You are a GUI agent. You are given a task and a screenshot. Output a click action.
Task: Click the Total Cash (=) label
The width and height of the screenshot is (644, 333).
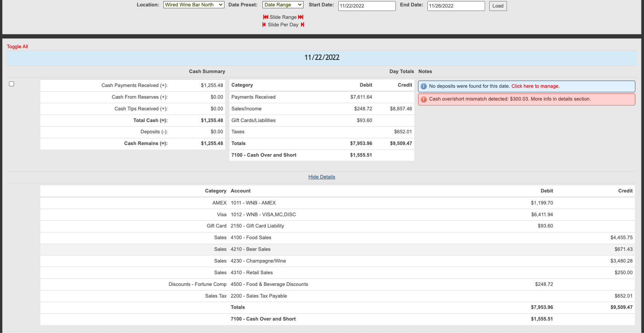[x=150, y=121]
